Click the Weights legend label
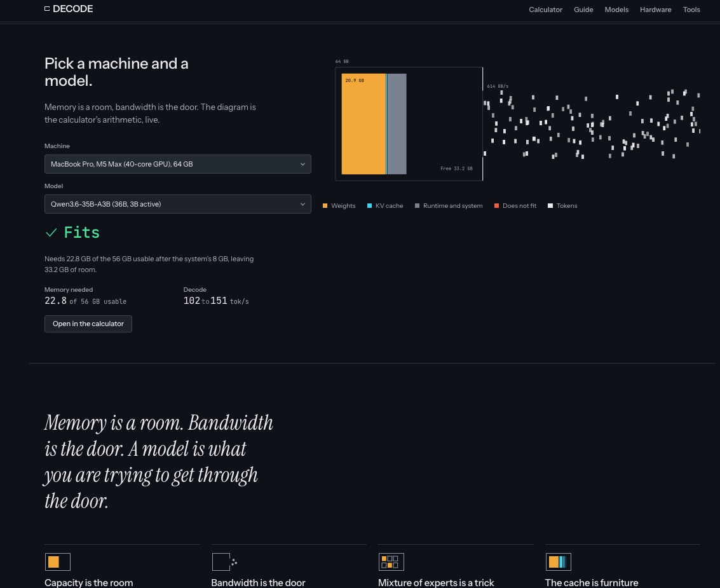Image resolution: width=720 pixels, height=588 pixels. click(x=343, y=206)
